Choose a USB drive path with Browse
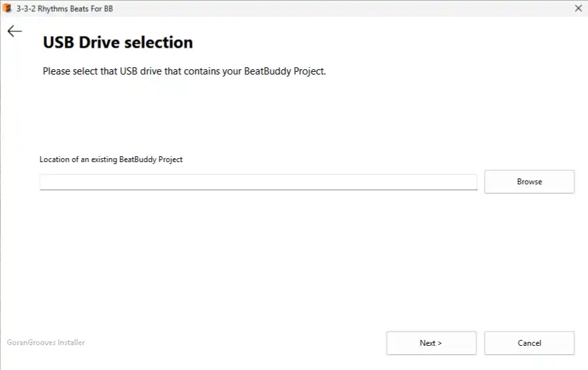 pyautogui.click(x=529, y=182)
